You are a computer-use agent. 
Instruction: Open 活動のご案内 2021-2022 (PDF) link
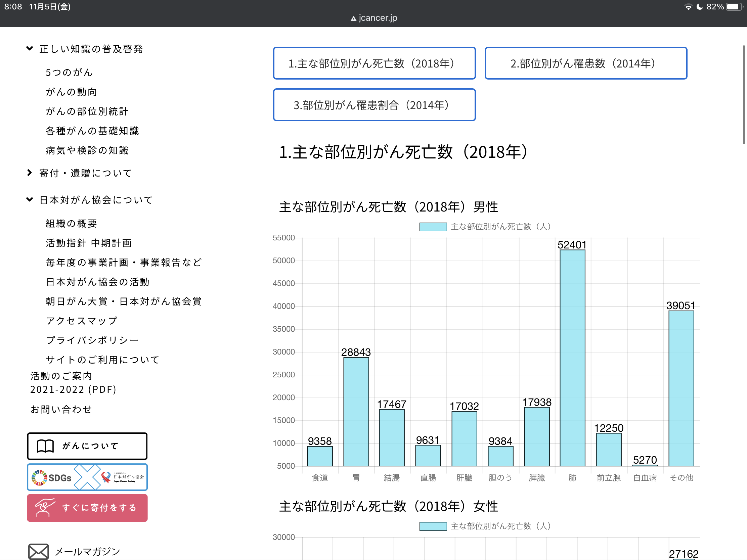pos(73,382)
